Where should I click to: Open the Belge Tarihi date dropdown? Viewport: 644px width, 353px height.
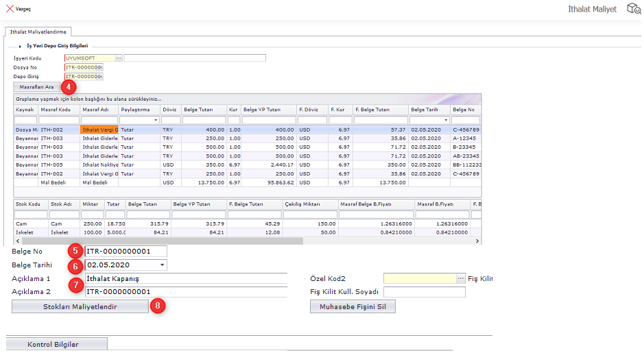(x=162, y=265)
